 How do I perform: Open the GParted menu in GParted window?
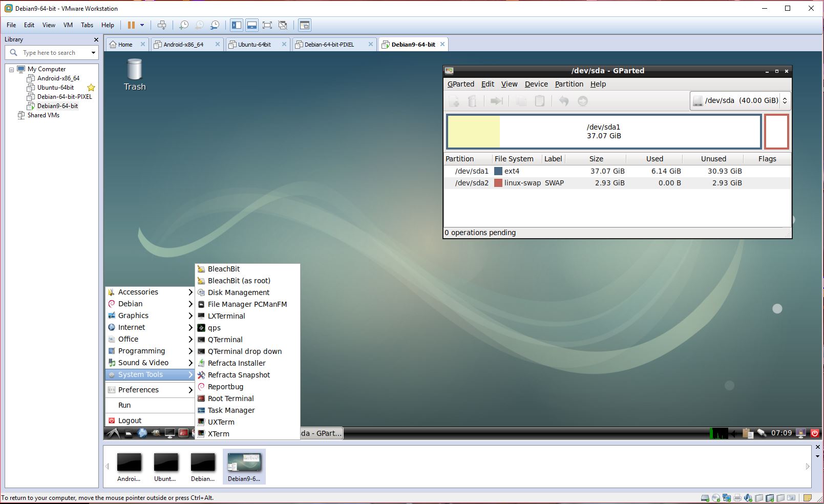[x=461, y=84]
